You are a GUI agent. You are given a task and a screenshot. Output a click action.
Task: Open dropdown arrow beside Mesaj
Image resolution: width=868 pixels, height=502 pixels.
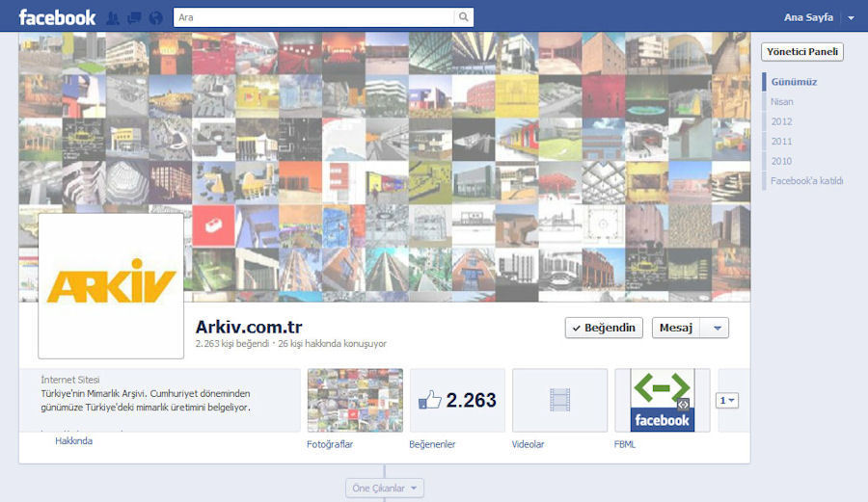[717, 328]
